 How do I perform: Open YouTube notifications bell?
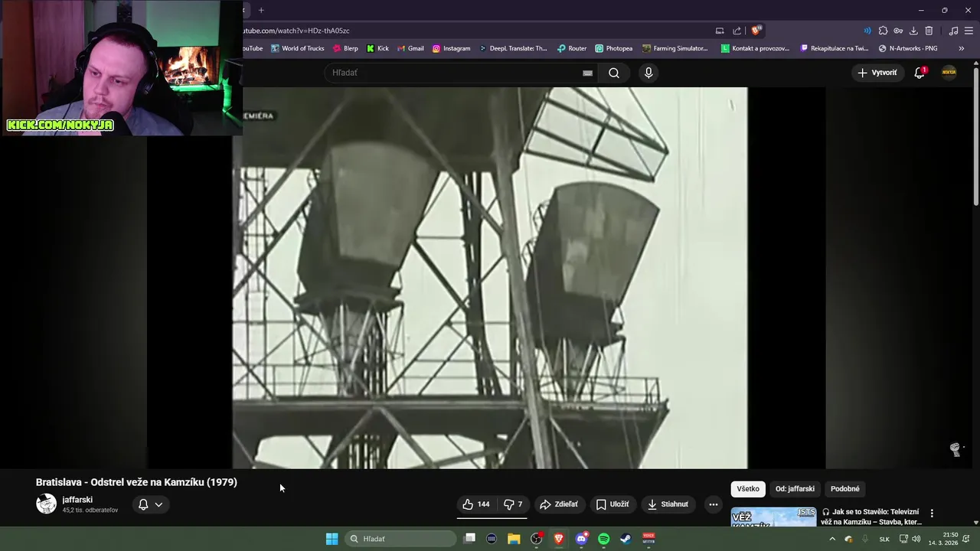(x=920, y=73)
